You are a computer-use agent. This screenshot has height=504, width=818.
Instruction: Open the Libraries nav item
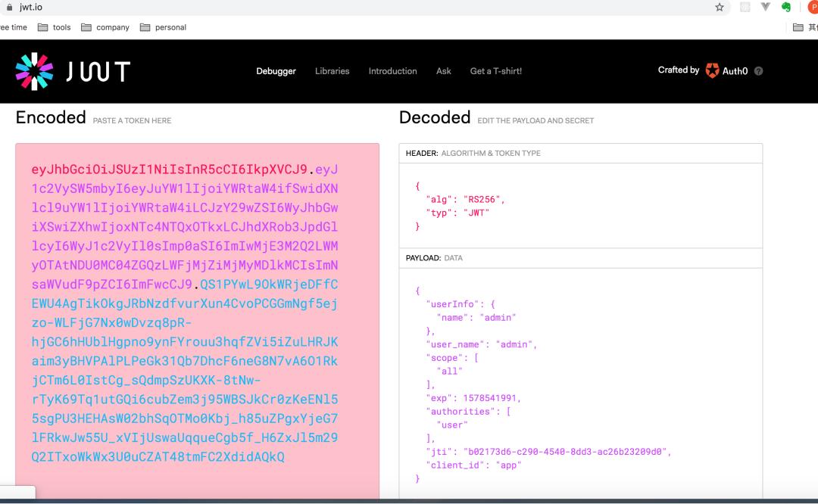coord(332,71)
